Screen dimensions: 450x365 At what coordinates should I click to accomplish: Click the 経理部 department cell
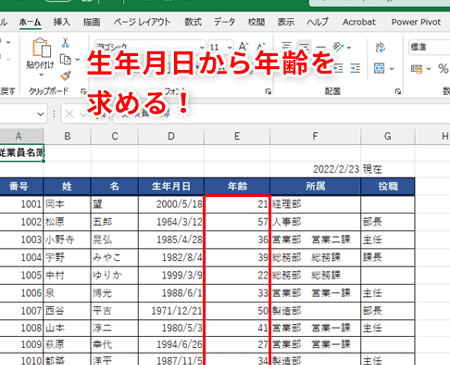pyautogui.click(x=315, y=204)
